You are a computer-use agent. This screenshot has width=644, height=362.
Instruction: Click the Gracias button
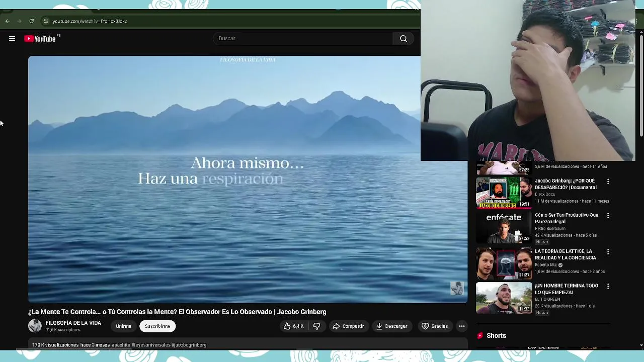pos(435,326)
